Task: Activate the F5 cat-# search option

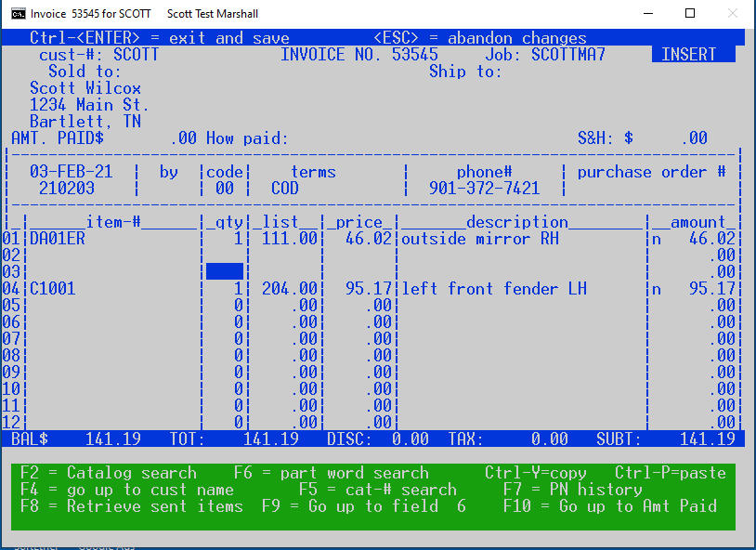Action: coord(378,490)
